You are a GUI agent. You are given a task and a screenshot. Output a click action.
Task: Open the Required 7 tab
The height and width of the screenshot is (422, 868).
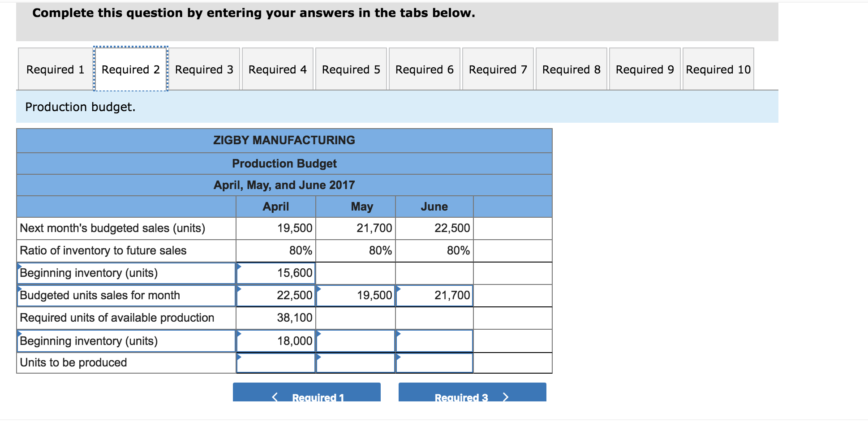pyautogui.click(x=498, y=69)
